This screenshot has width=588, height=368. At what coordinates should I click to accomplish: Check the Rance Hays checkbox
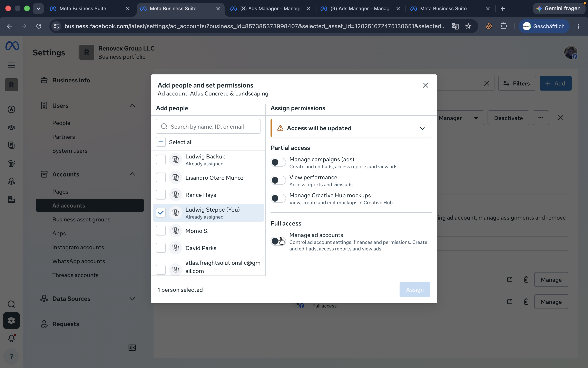click(x=161, y=195)
